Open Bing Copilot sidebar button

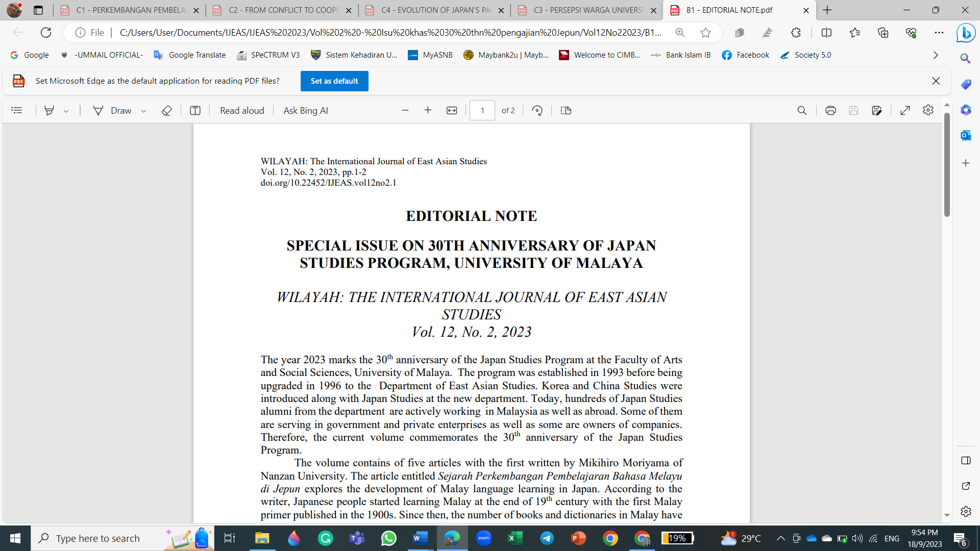pyautogui.click(x=966, y=34)
